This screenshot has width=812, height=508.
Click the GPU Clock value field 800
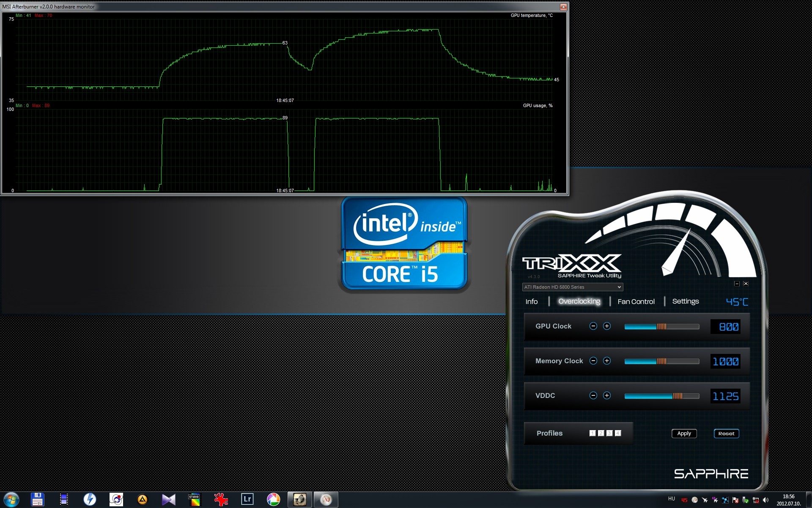pyautogui.click(x=725, y=326)
